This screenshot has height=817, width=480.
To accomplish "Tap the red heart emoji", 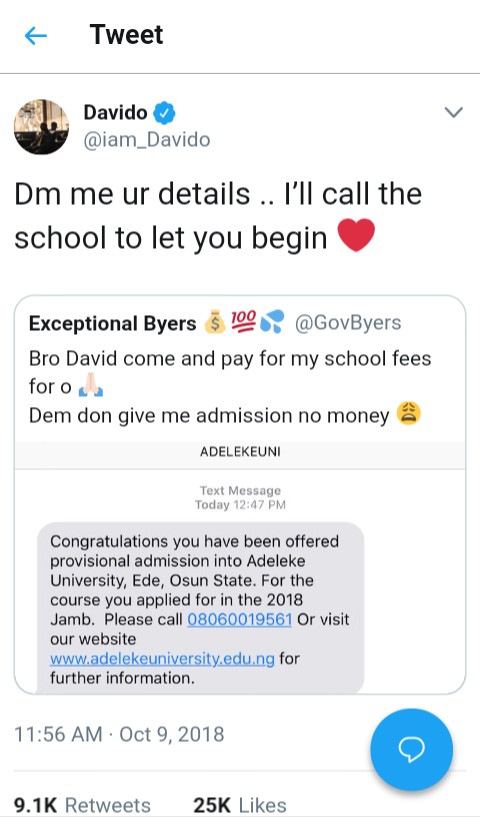I will [356, 235].
